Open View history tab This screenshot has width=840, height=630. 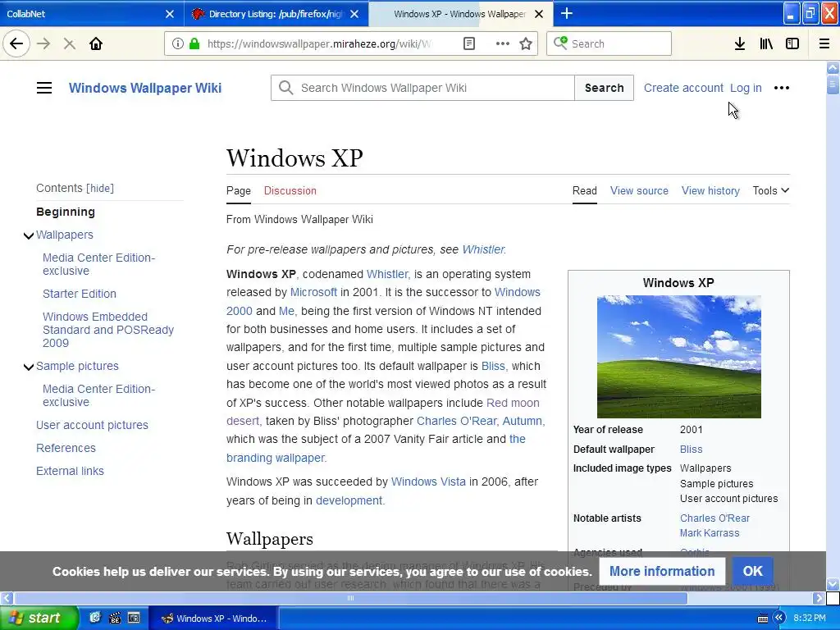coord(710,190)
